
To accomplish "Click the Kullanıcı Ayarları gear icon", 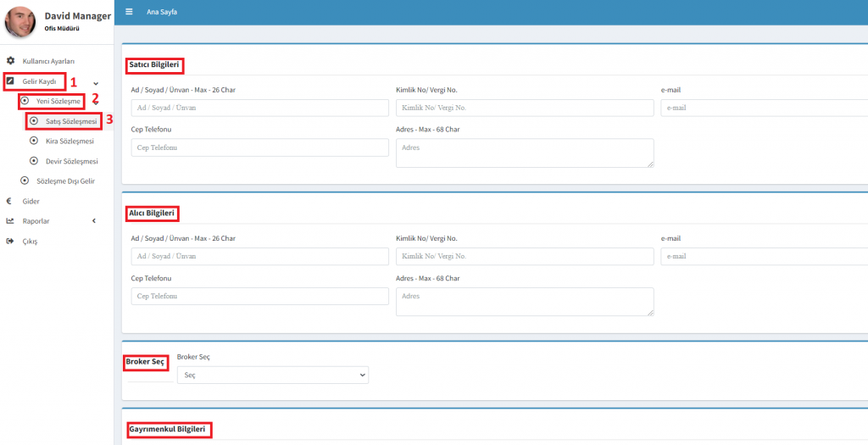I will (x=10, y=61).
